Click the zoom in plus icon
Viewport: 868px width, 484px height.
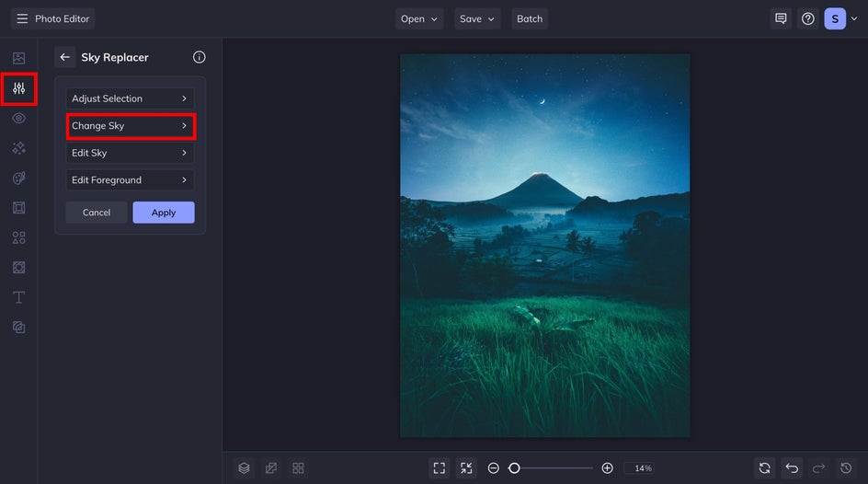click(x=607, y=468)
